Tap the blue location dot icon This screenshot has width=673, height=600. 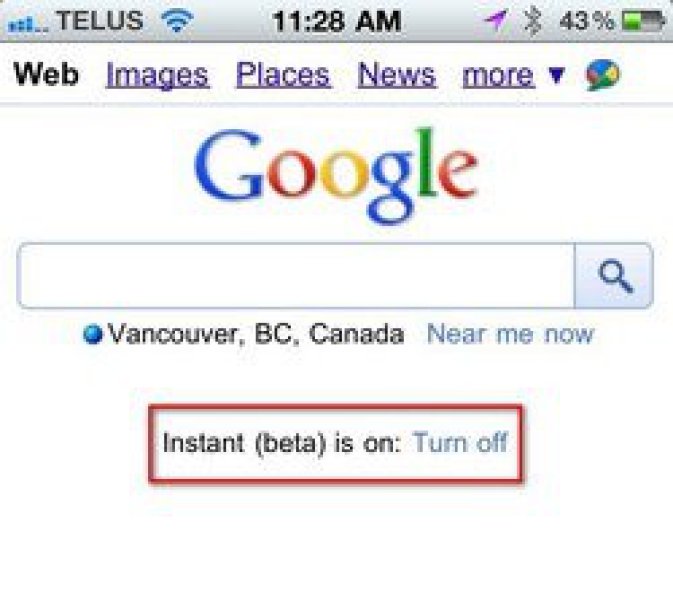click(x=94, y=335)
